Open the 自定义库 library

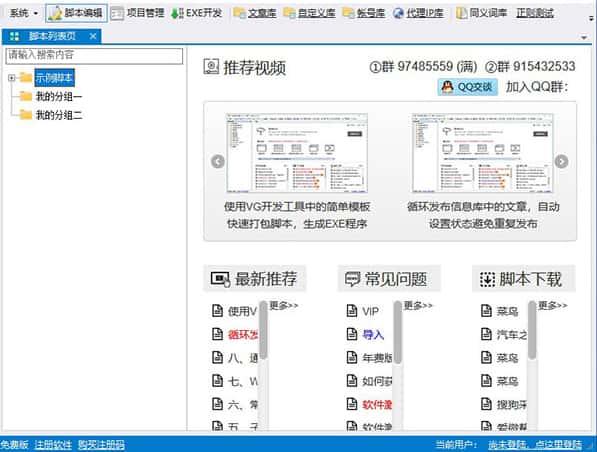pos(310,13)
